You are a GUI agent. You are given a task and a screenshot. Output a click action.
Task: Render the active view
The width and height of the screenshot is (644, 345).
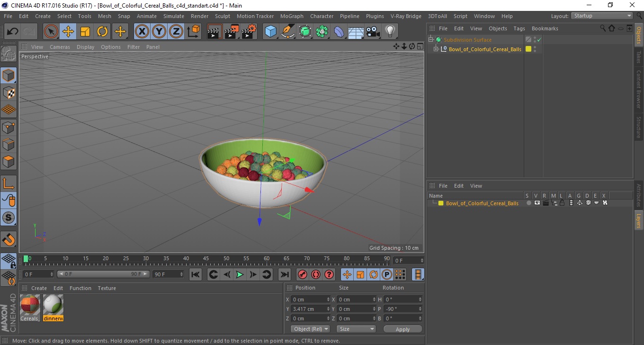pyautogui.click(x=215, y=32)
